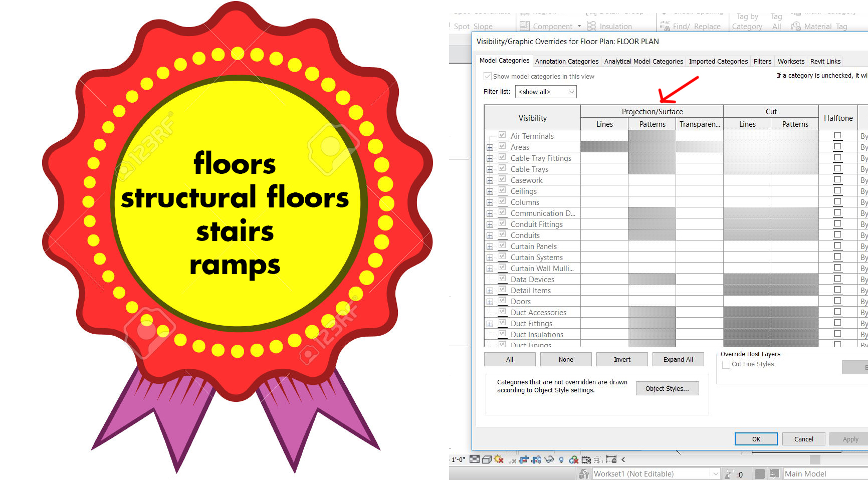This screenshot has height=480, width=868.
Task: Click Projection Lines cell for Casework
Action: coord(604,180)
